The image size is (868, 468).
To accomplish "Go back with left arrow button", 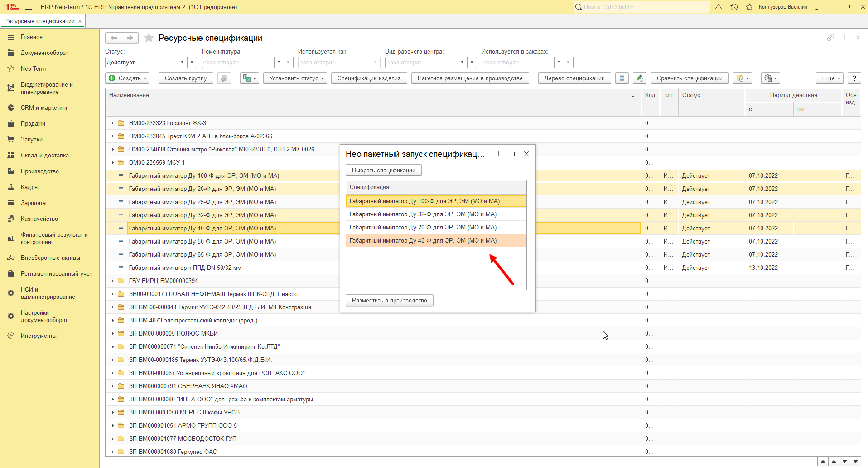I will 114,38.
